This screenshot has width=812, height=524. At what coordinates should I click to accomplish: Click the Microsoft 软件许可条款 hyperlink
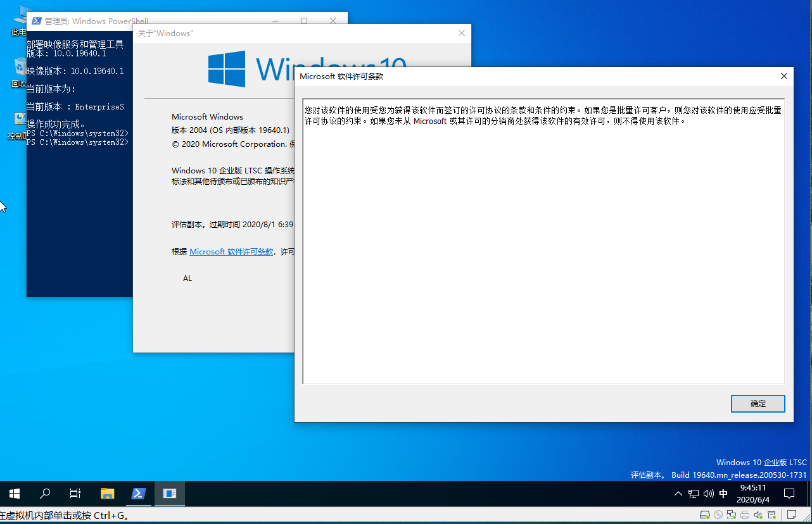pos(231,252)
